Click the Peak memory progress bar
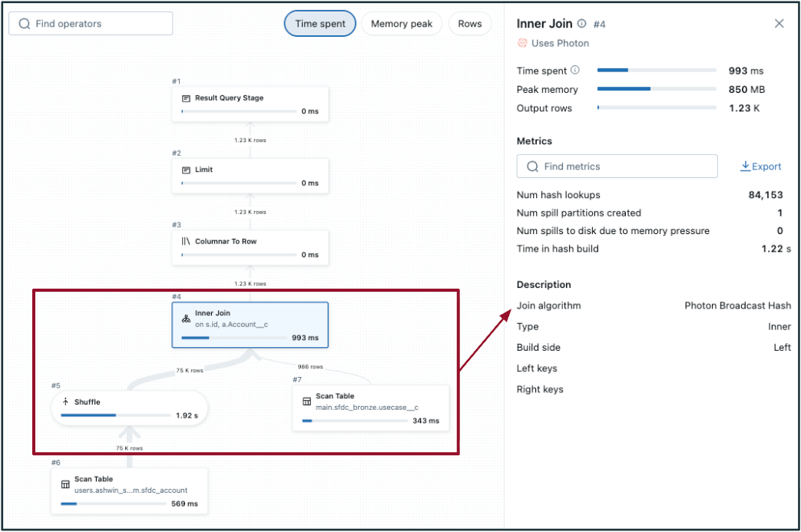 coord(657,90)
